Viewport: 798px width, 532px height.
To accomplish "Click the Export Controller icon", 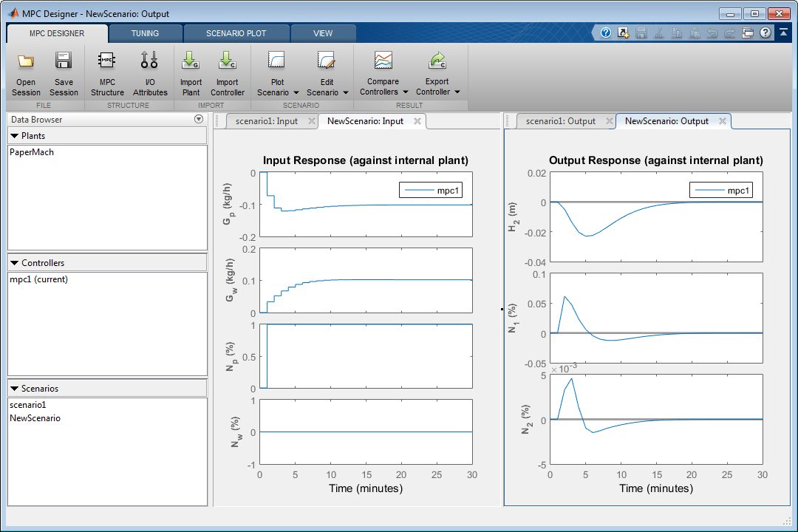I will tap(437, 60).
